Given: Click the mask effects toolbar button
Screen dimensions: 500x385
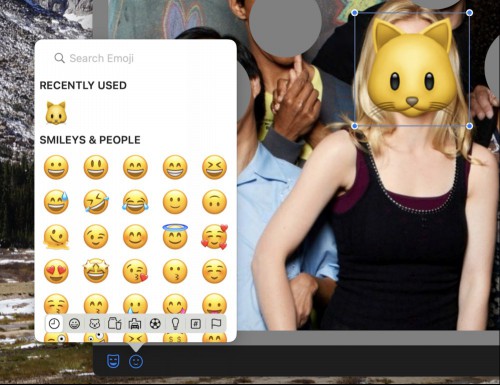Looking at the screenshot, I should coord(113,361).
